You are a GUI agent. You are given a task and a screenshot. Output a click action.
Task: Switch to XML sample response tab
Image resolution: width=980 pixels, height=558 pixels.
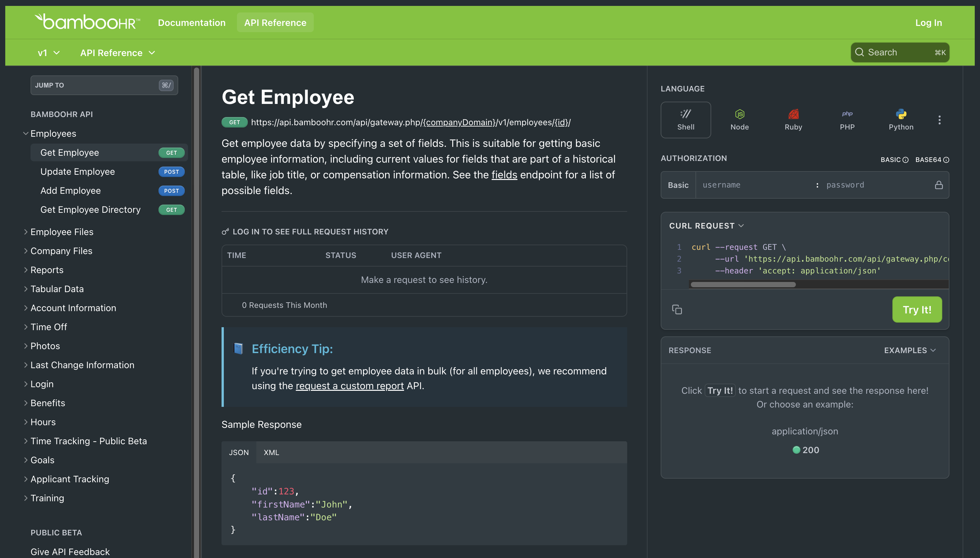[270, 452]
